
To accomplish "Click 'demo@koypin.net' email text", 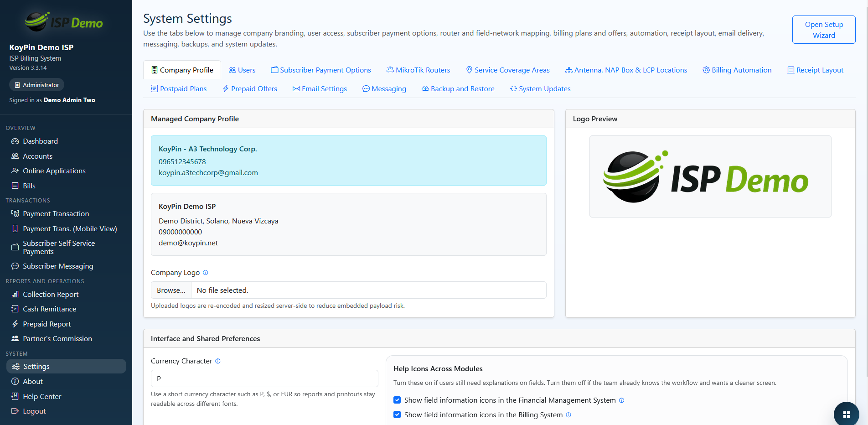I will (x=188, y=243).
